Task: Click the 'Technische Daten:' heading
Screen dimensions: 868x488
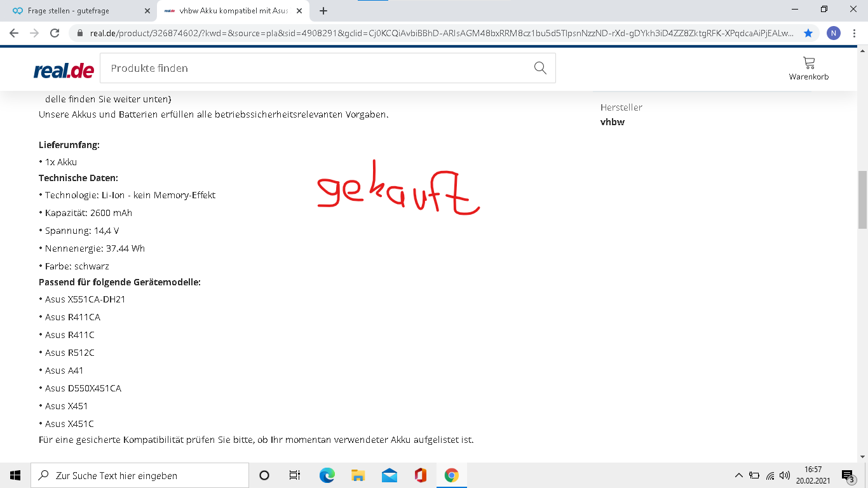Action: (78, 178)
